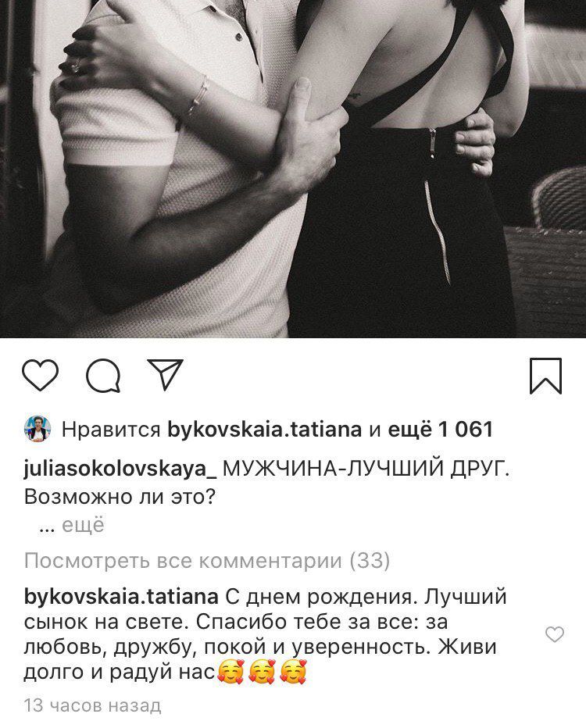Tap the '13 часов назад' timestamp
586x728 pixels.
point(92,705)
